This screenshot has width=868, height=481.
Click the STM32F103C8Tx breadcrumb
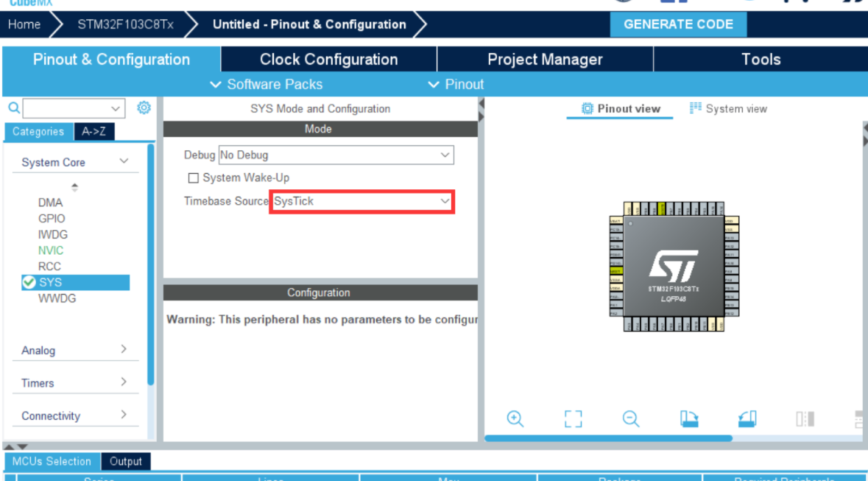click(x=126, y=24)
